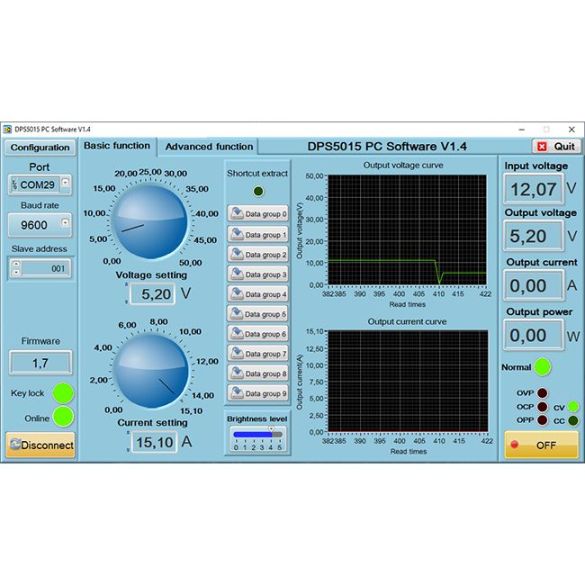Load Data group 3 shortcut icon
The height and width of the screenshot is (585, 585).
click(237, 274)
